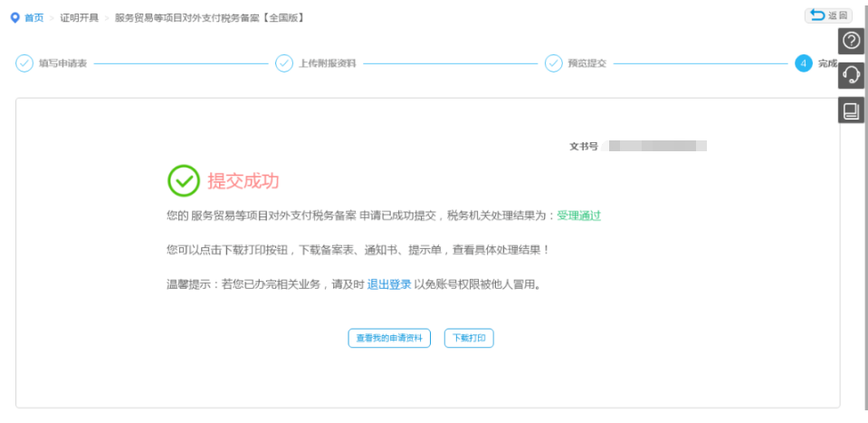This screenshot has height=423, width=868.
Task: Click the 上传附报资料 check circle icon
Action: click(284, 63)
